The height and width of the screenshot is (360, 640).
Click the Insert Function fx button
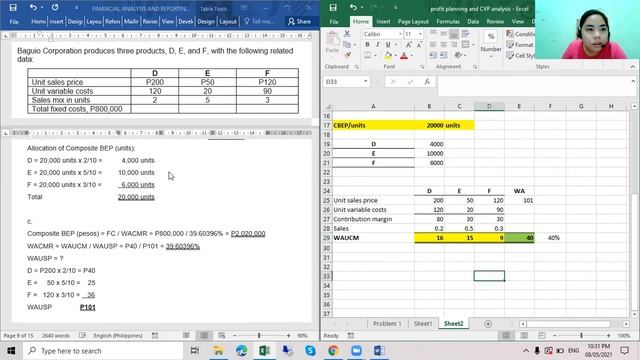(427, 82)
